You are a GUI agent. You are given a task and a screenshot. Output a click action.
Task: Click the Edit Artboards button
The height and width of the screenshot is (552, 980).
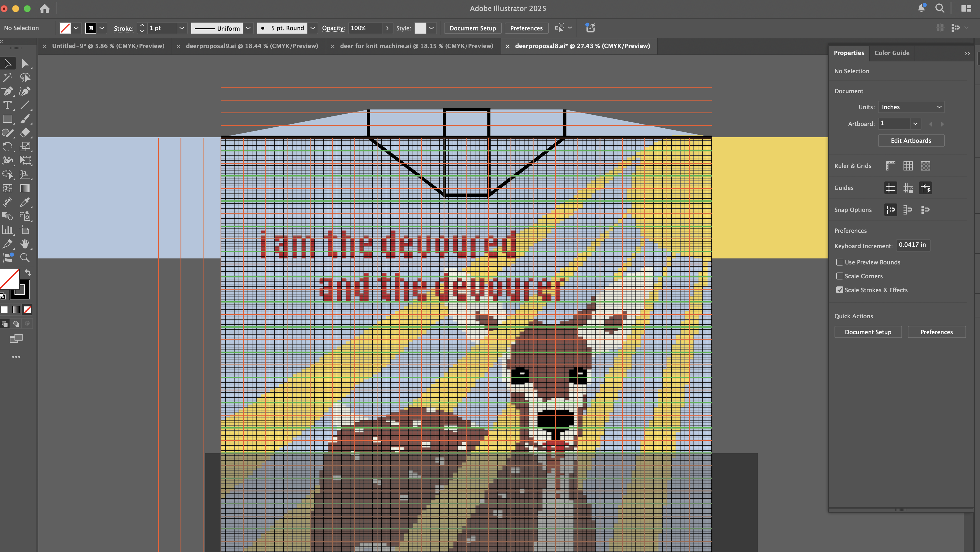[910, 141]
